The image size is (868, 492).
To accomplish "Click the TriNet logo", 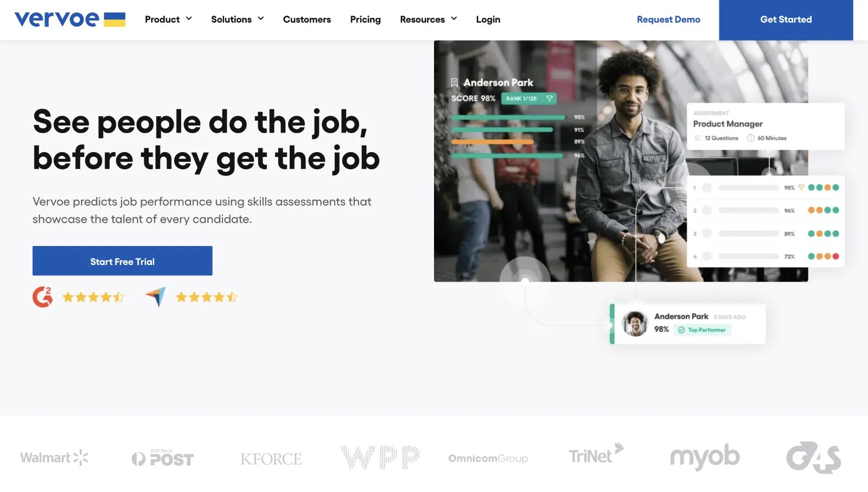I will (x=596, y=454).
